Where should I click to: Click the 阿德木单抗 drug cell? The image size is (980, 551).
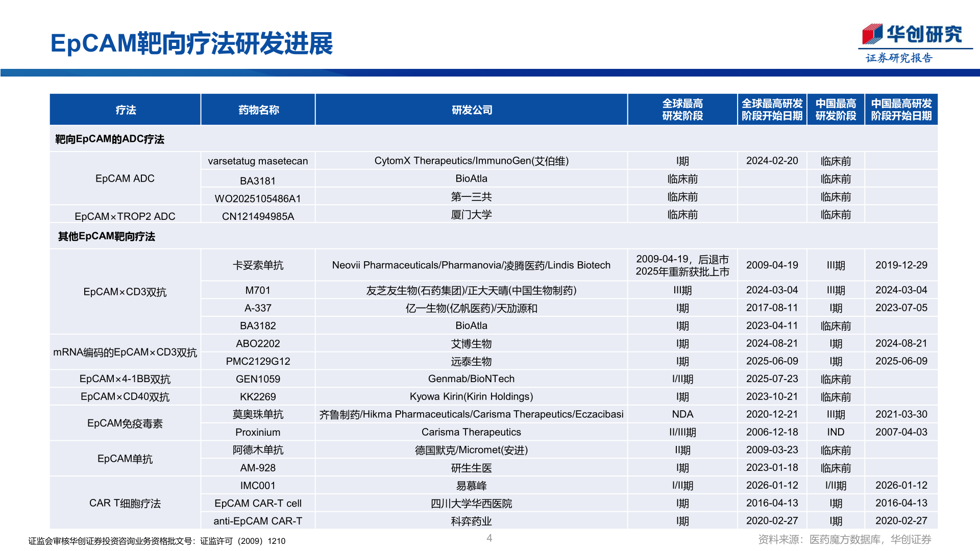click(x=258, y=450)
